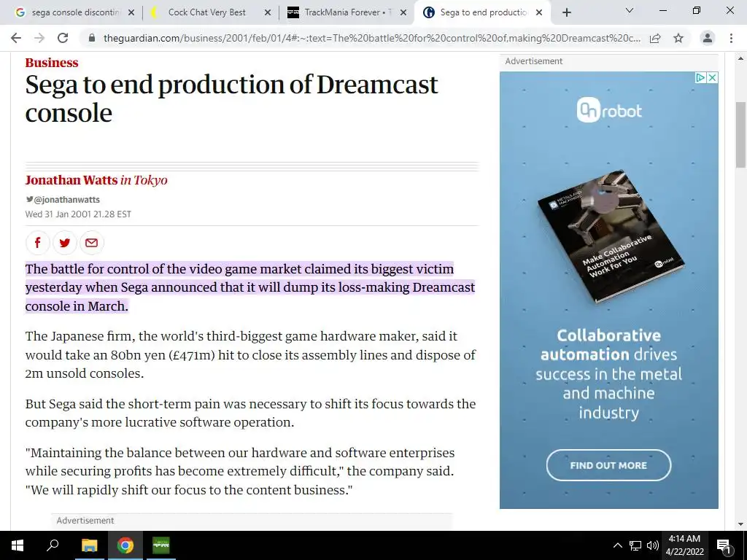Open the Chrome profile avatar

(708, 38)
